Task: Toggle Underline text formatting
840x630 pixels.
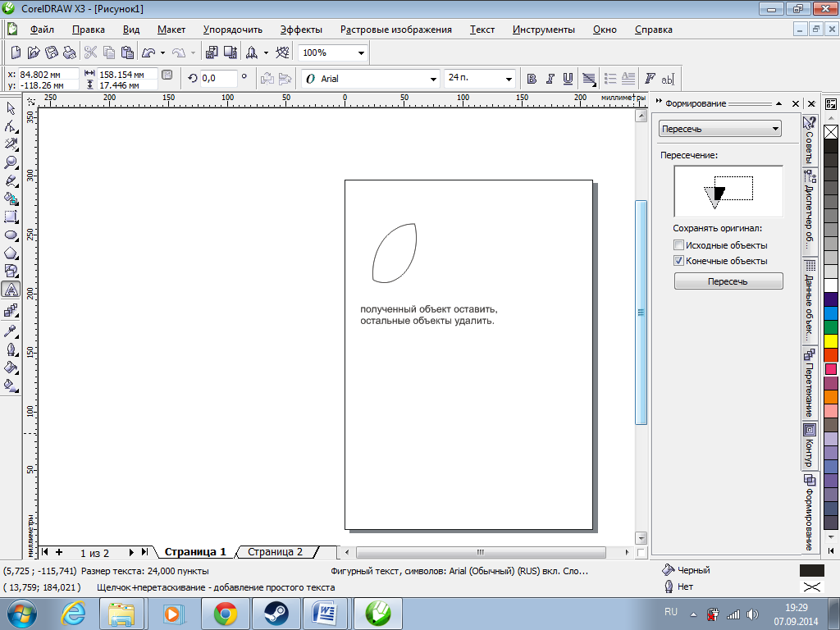Action: [567, 79]
